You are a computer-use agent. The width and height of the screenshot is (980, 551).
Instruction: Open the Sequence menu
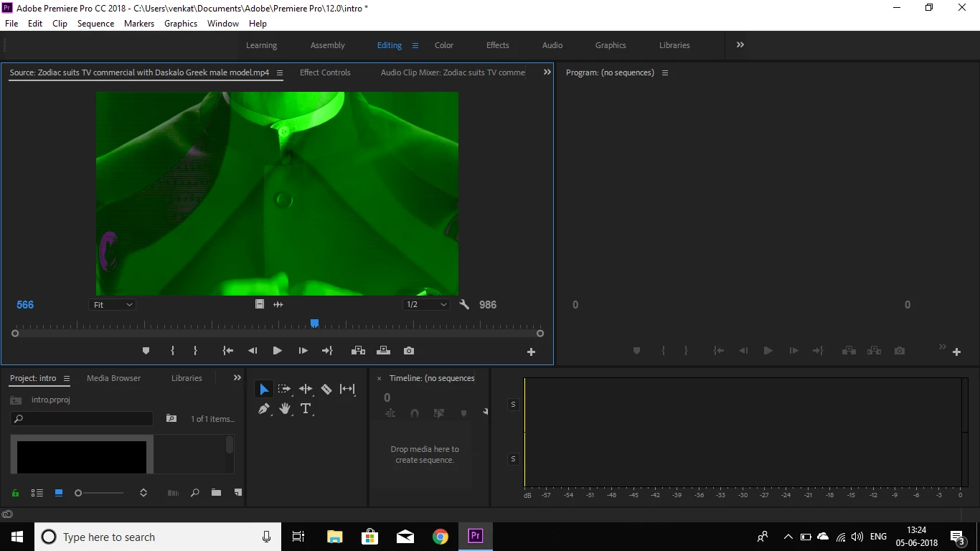(x=95, y=24)
